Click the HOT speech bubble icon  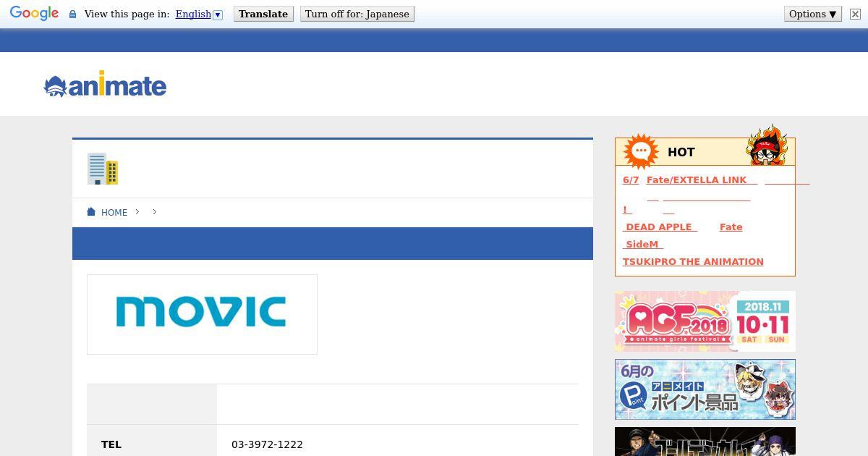click(641, 151)
